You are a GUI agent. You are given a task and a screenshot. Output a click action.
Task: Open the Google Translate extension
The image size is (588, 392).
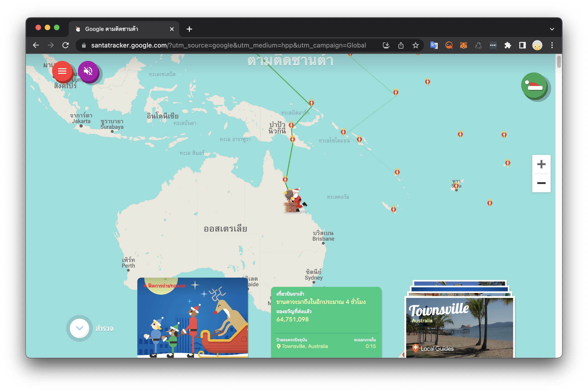point(434,45)
